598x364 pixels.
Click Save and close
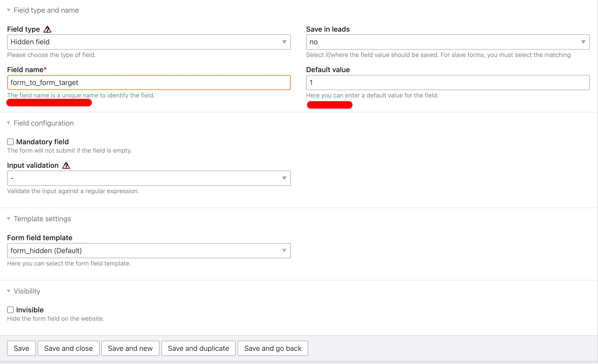pyautogui.click(x=68, y=348)
